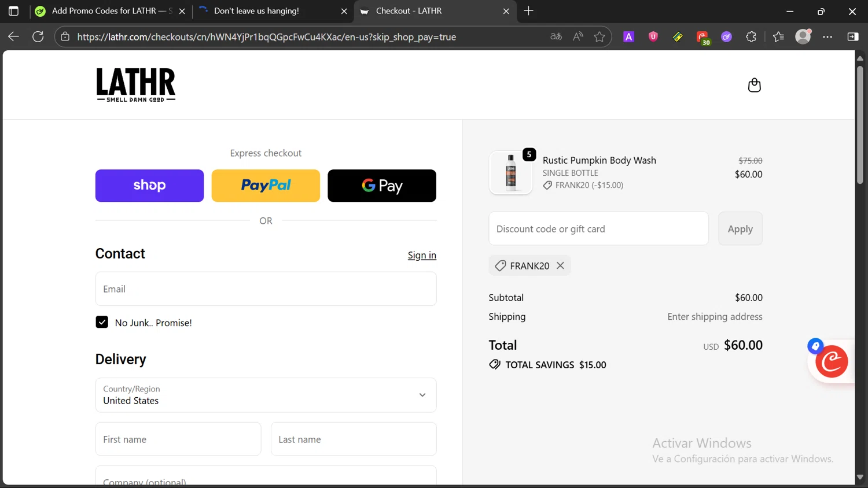868x488 pixels.
Task: Click the blue badge on chat widget
Action: click(x=815, y=346)
